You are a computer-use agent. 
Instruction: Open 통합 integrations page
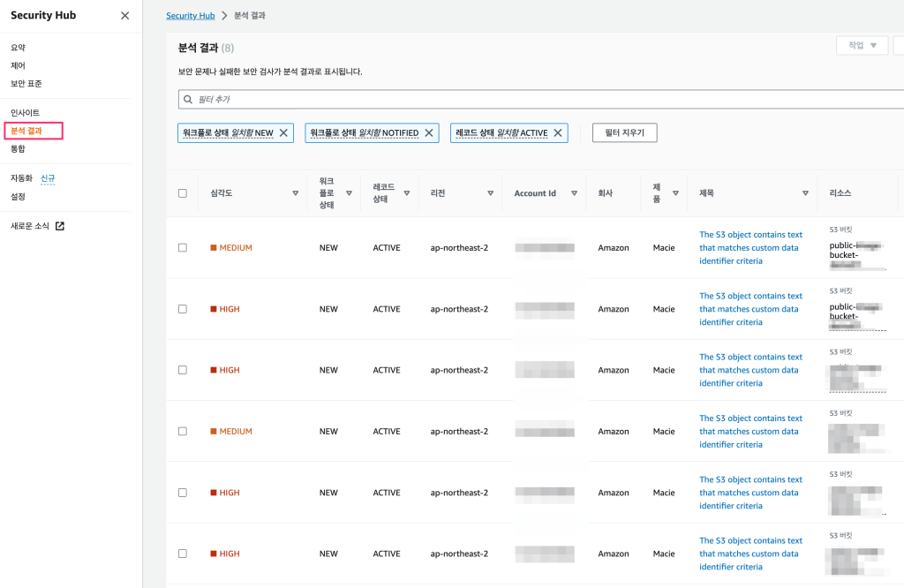click(x=18, y=148)
